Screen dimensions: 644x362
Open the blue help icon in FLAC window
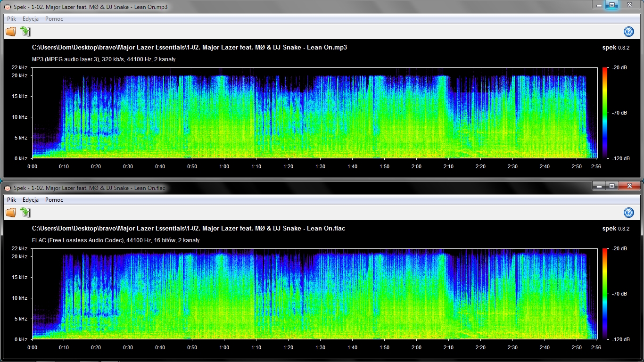pos(628,213)
